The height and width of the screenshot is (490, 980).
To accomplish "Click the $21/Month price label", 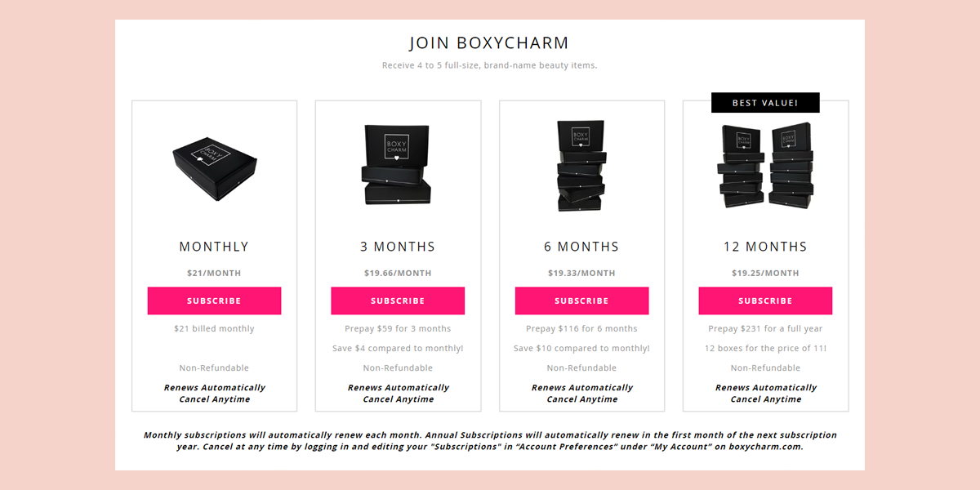I will point(214,274).
